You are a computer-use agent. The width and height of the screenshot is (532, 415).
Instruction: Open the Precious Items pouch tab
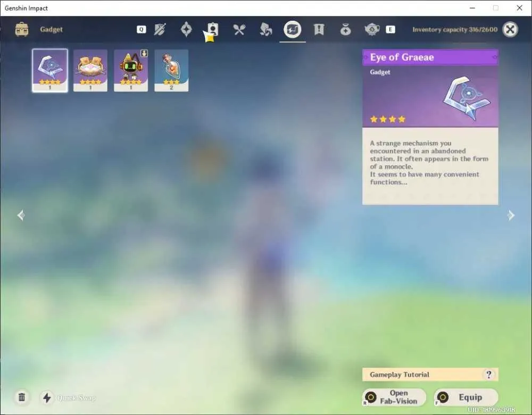[x=345, y=30]
